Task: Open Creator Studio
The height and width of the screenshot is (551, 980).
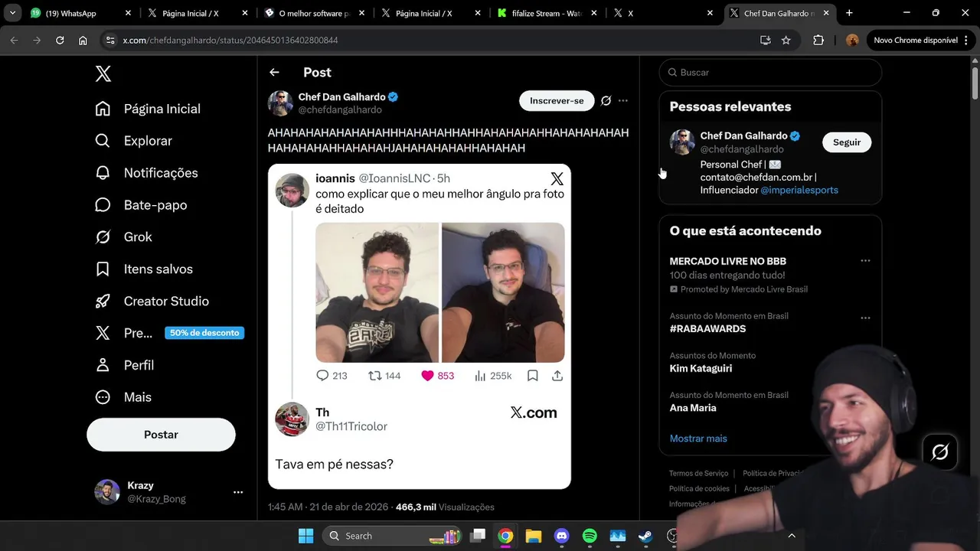Action: [x=152, y=302]
